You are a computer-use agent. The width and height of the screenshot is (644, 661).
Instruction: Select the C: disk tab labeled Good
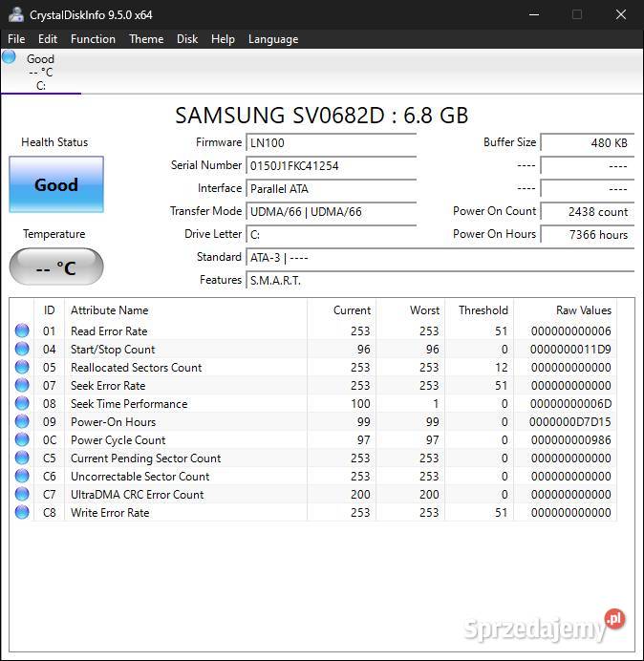(41, 72)
